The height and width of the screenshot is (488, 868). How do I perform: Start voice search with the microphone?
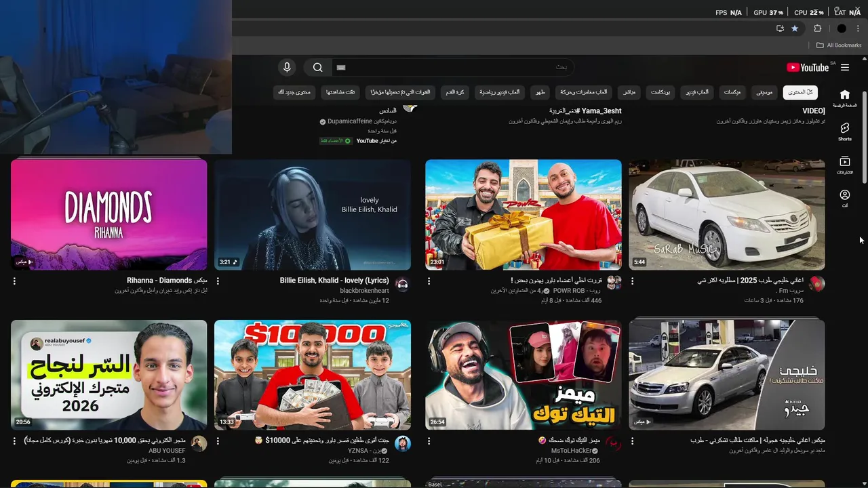point(287,67)
